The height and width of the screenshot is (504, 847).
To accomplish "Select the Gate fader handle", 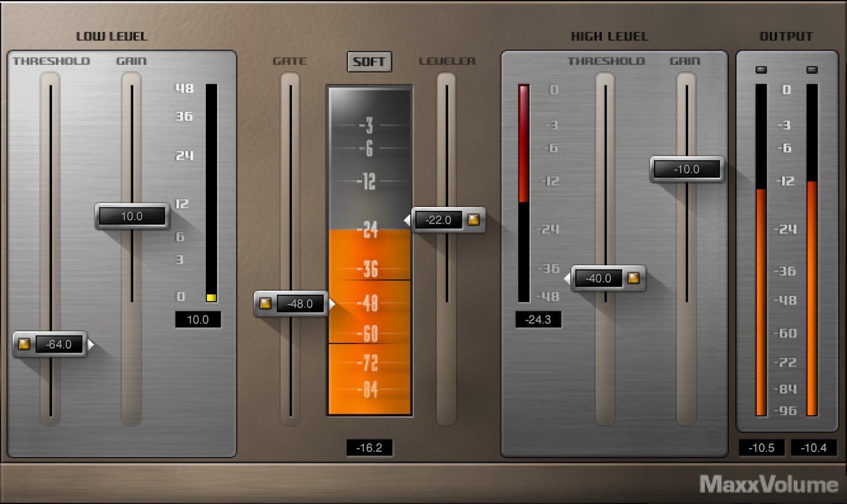I will point(290,304).
